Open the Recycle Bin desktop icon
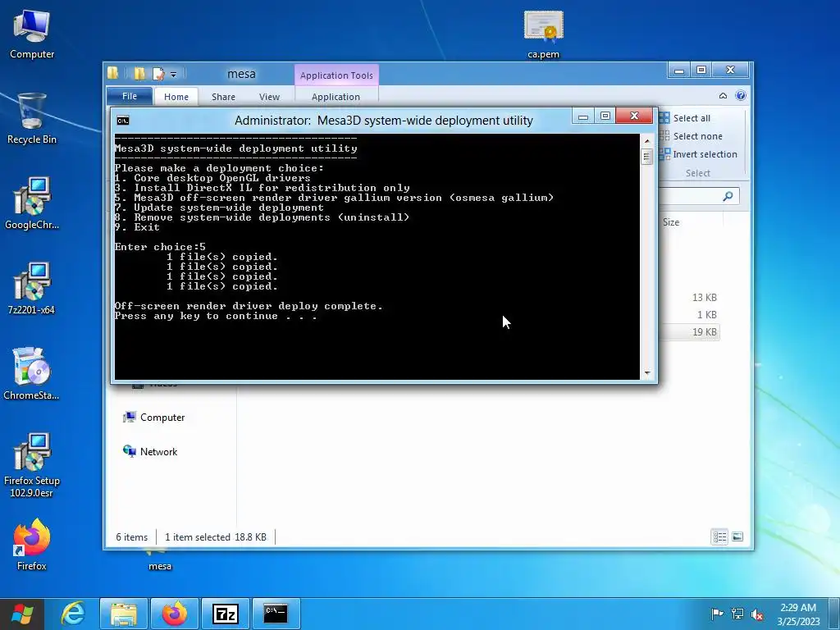 32,119
